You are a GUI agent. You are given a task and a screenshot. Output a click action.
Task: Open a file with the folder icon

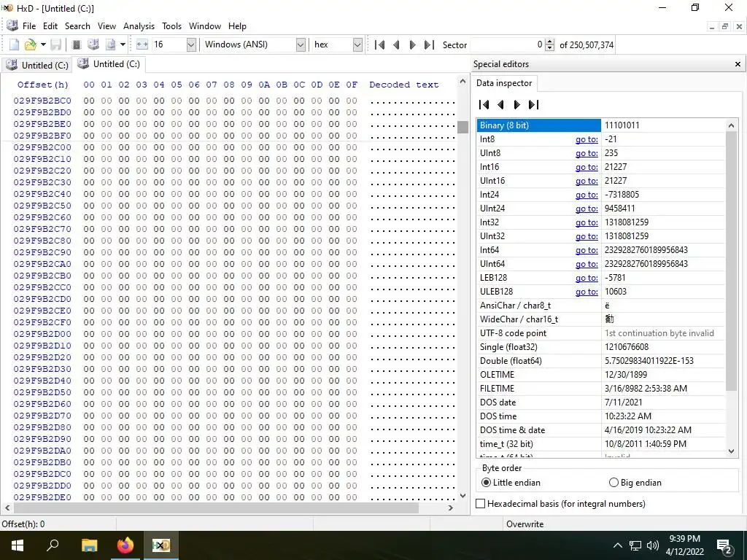pos(30,44)
